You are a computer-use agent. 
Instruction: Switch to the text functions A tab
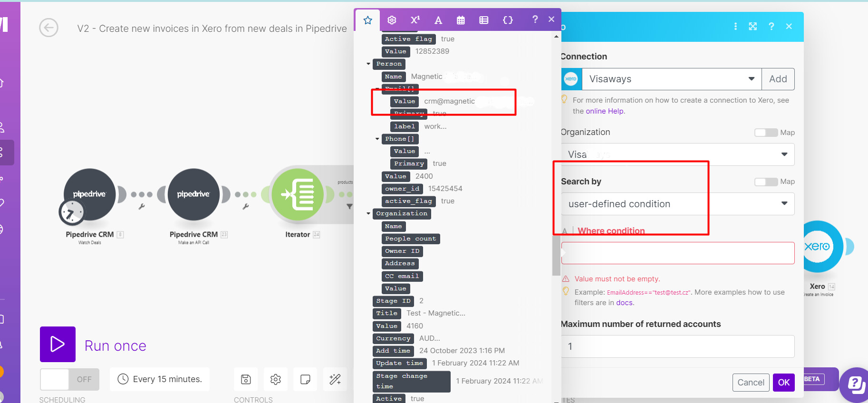(x=438, y=20)
